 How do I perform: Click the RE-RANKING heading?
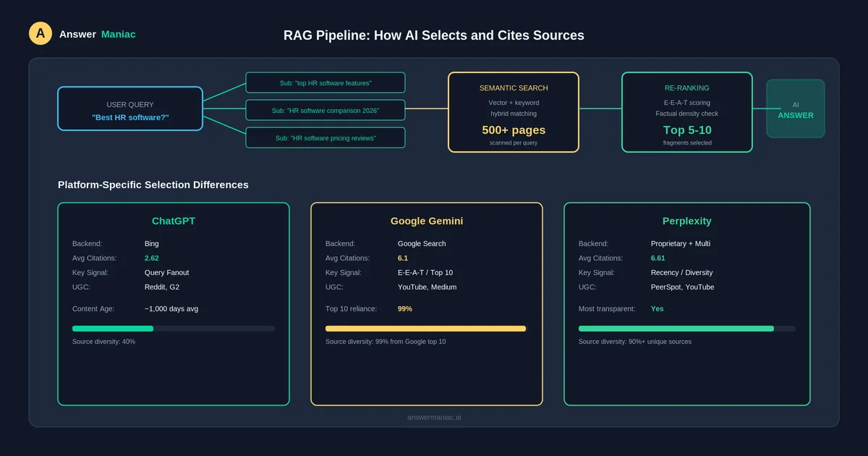click(x=687, y=88)
